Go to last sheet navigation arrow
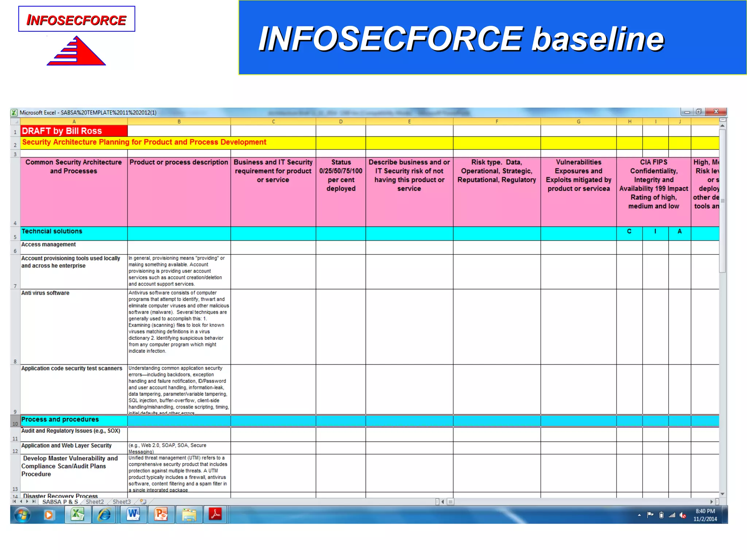This screenshot has height=560, width=747. pyautogui.click(x=34, y=502)
